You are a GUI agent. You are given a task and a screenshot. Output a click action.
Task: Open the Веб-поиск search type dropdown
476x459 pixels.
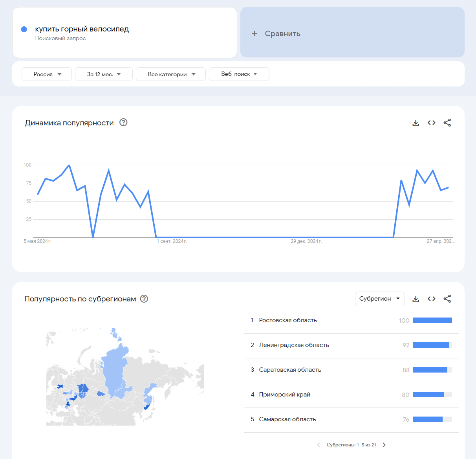click(x=239, y=74)
